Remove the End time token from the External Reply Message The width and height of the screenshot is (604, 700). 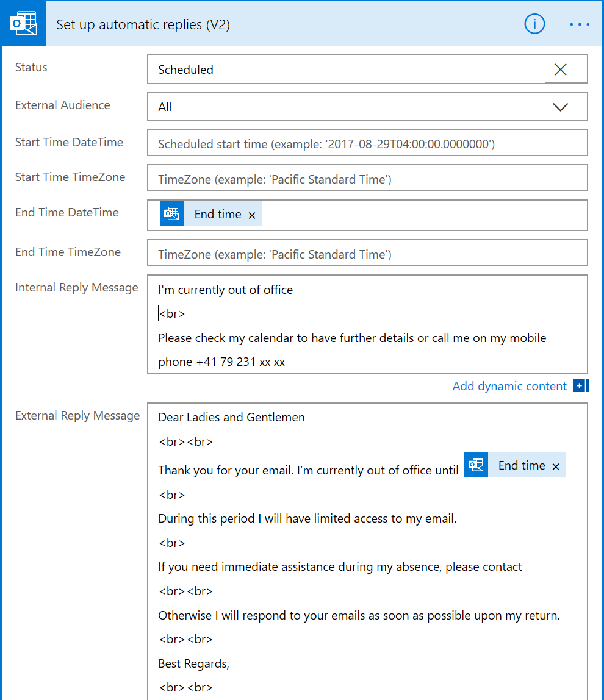[x=556, y=465]
